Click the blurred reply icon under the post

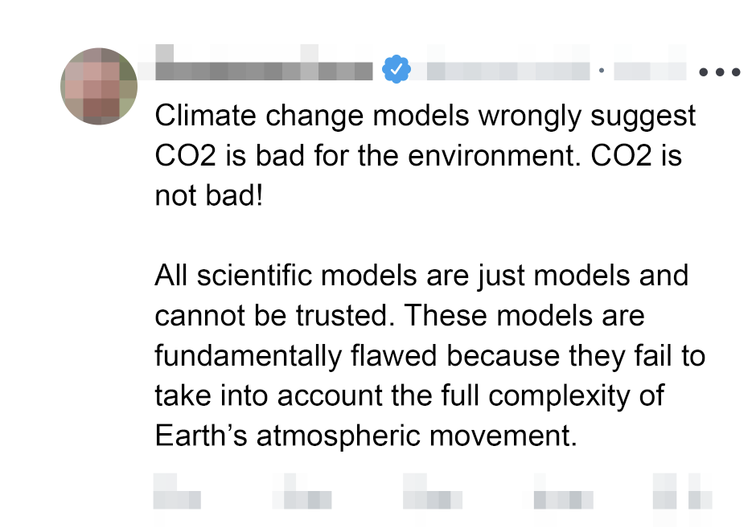coord(177,491)
